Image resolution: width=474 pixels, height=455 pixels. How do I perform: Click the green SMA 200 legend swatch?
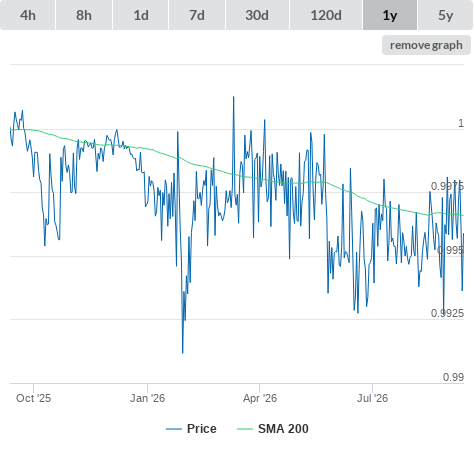coord(245,429)
